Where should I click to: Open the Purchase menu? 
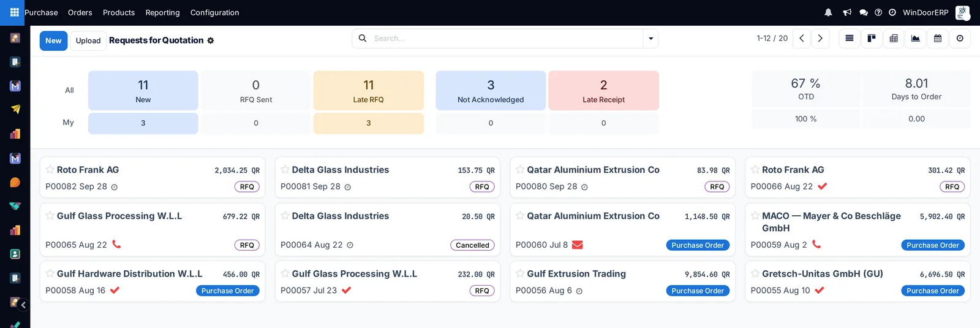tap(41, 12)
